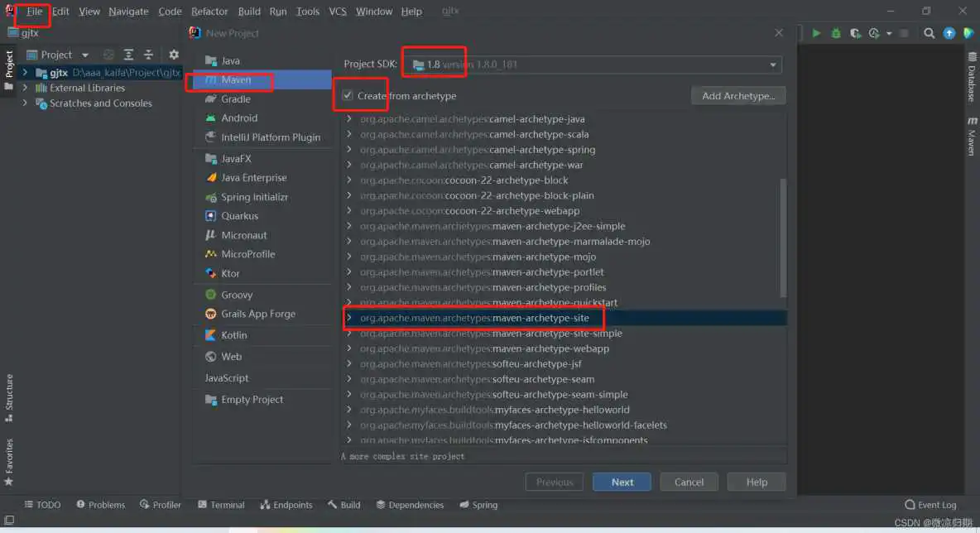This screenshot has width=980, height=533.
Task: Expand the maven-archetype-webapp entry
Action: 349,349
